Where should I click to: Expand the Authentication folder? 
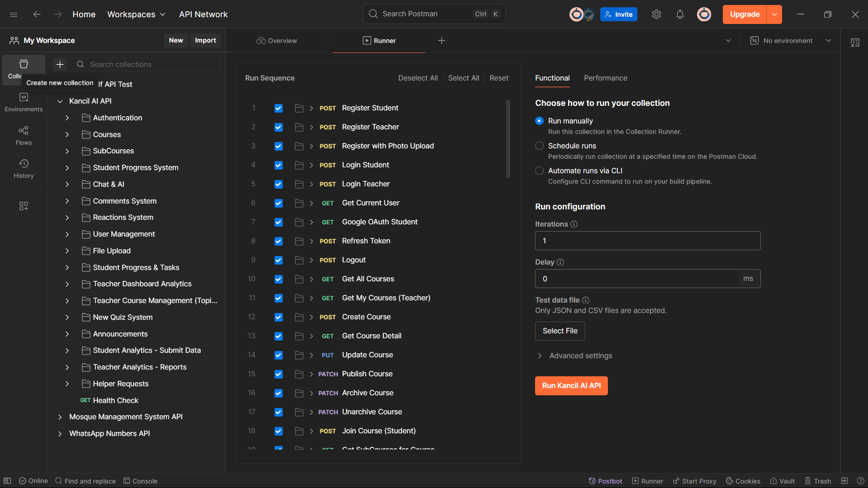point(67,118)
